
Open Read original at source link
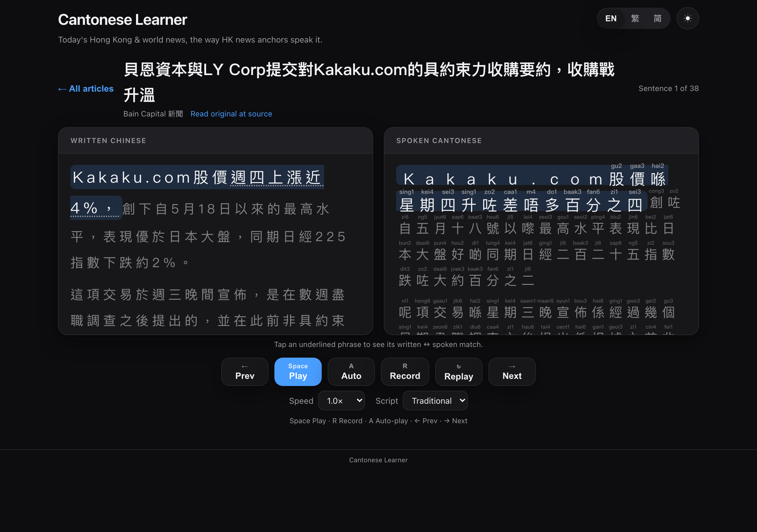point(231,114)
